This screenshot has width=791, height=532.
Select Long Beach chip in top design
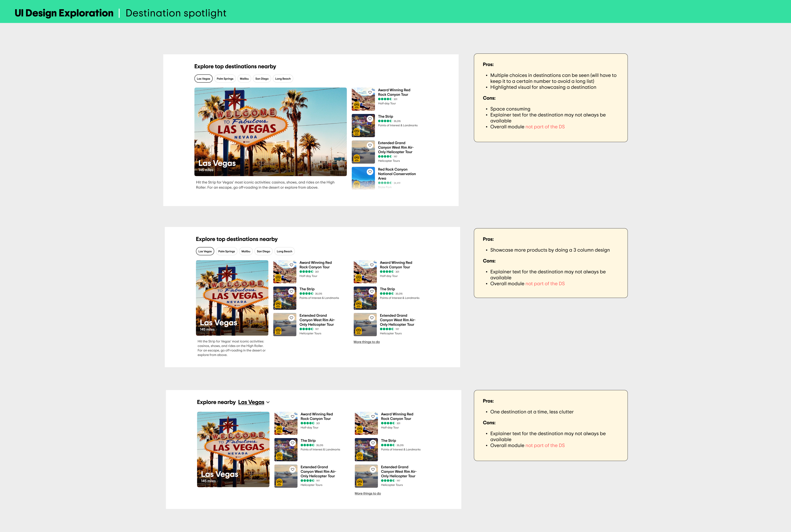(x=283, y=79)
